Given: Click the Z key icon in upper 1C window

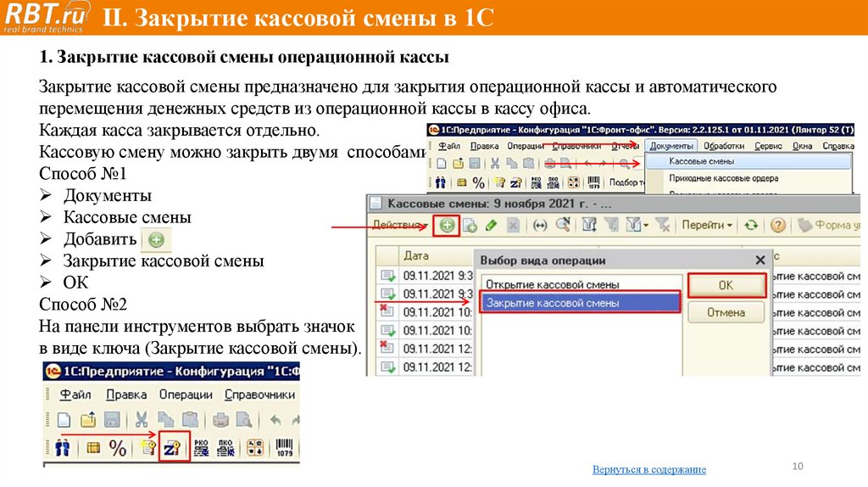Looking at the screenshot, I should click(x=516, y=182).
